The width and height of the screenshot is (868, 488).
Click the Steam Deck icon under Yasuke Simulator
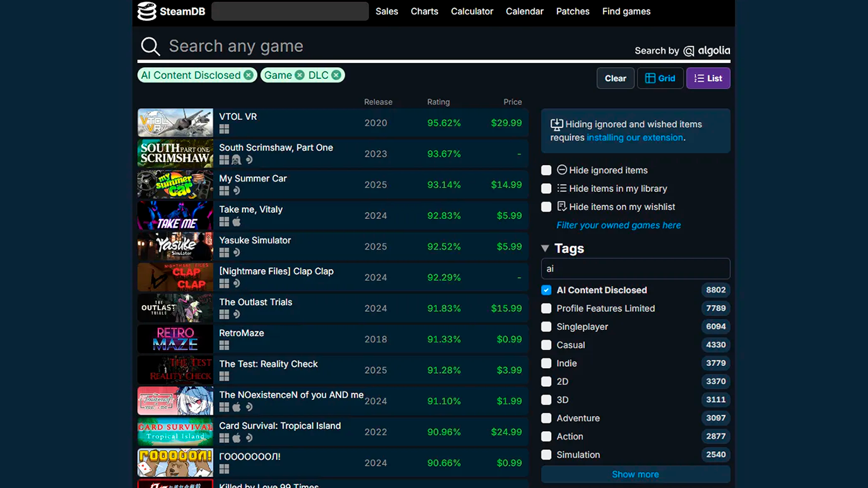236,252
